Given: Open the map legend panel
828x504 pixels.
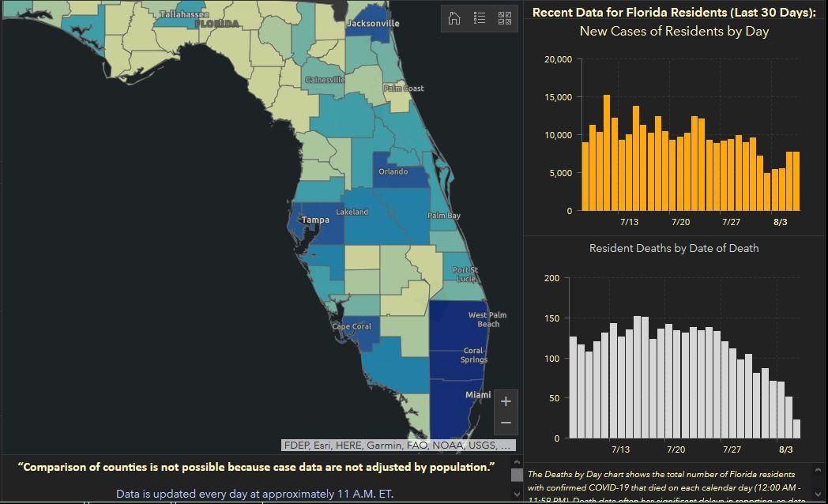Looking at the screenshot, I should point(480,18).
